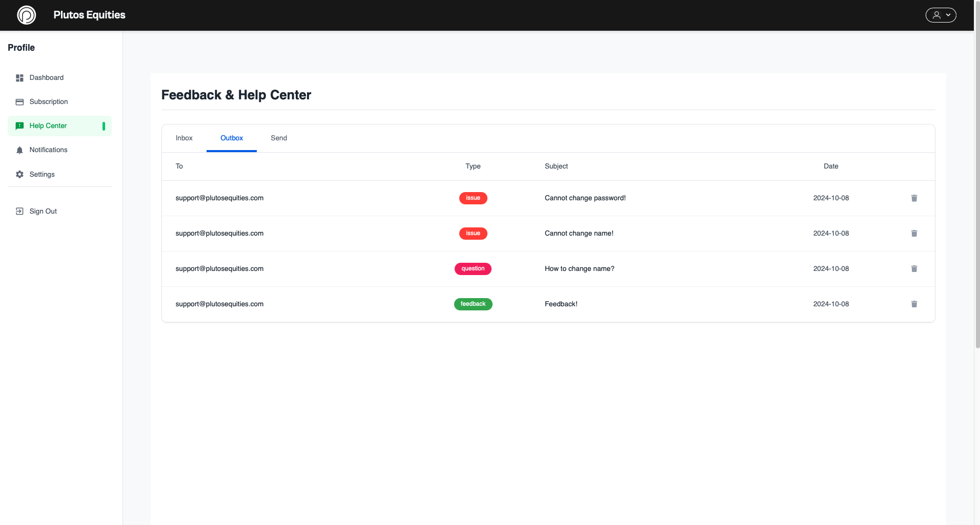
Task: Delete the 'Feedback!' message with trash icon
Action: [914, 304]
